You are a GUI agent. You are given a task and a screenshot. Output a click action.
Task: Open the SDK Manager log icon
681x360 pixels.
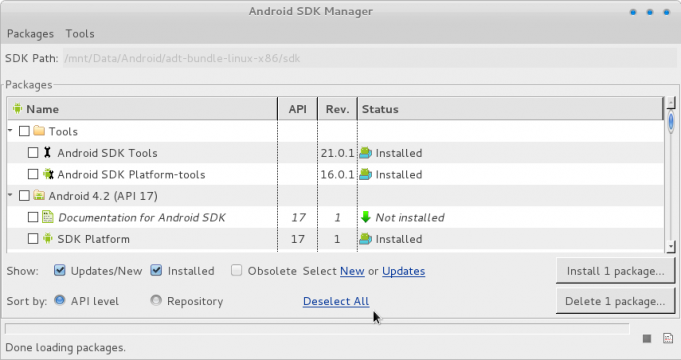(668, 338)
